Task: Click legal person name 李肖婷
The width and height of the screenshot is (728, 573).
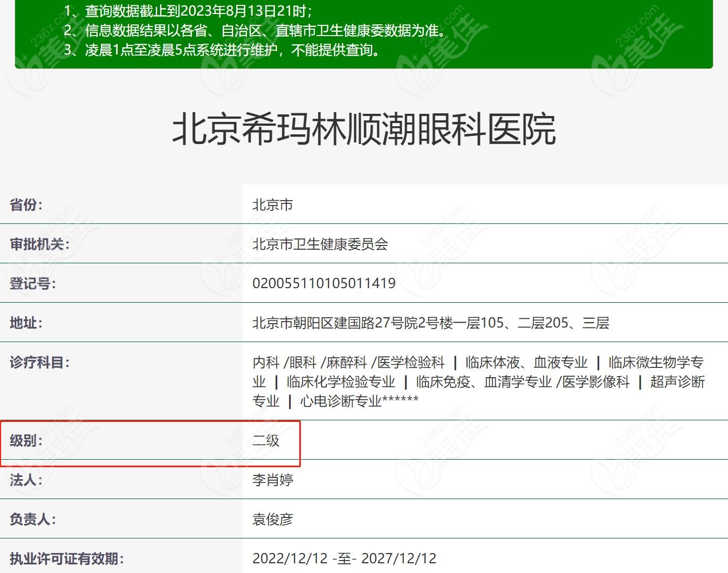Action: coord(273,480)
